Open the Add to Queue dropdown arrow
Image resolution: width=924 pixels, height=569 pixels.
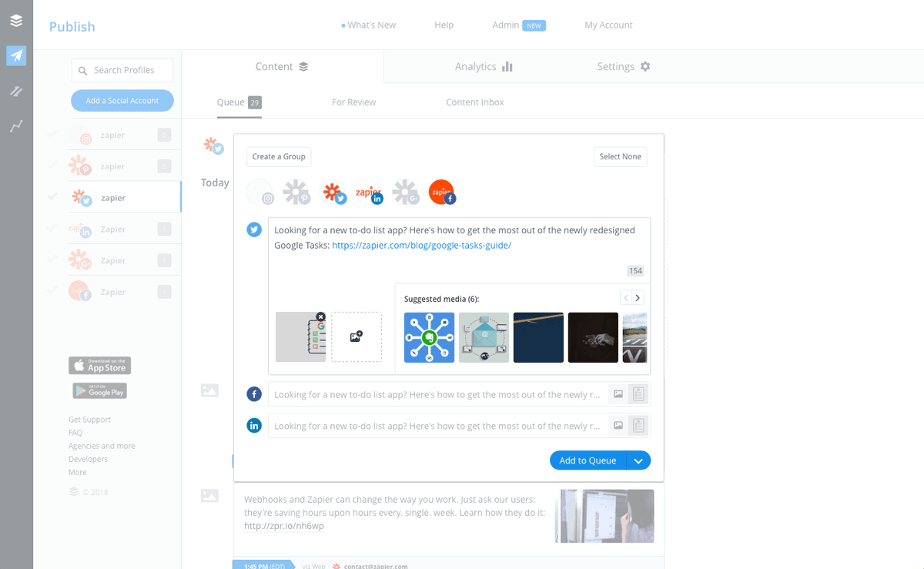coord(639,460)
